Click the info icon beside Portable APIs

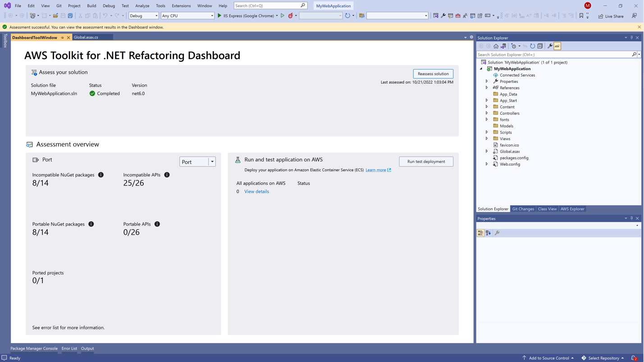coord(157,224)
